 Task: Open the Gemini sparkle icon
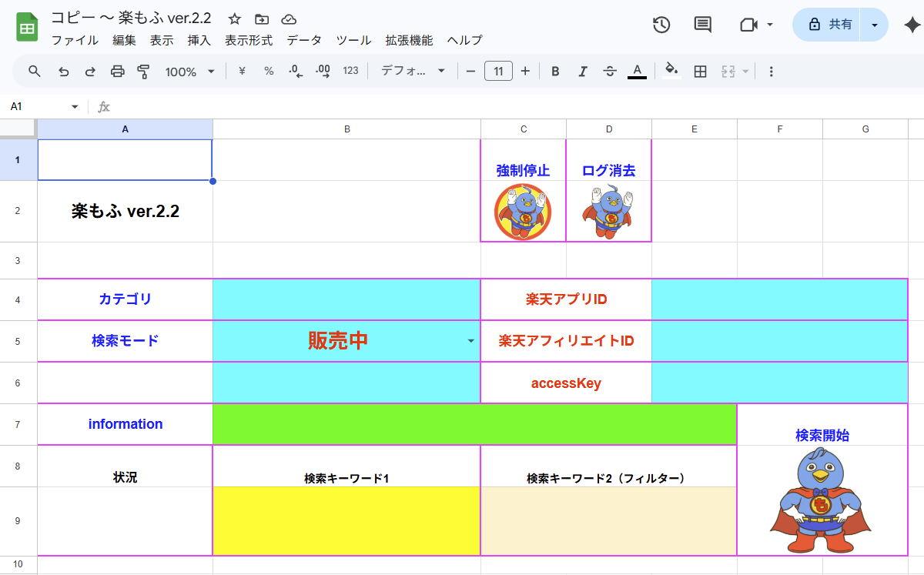[x=911, y=25]
